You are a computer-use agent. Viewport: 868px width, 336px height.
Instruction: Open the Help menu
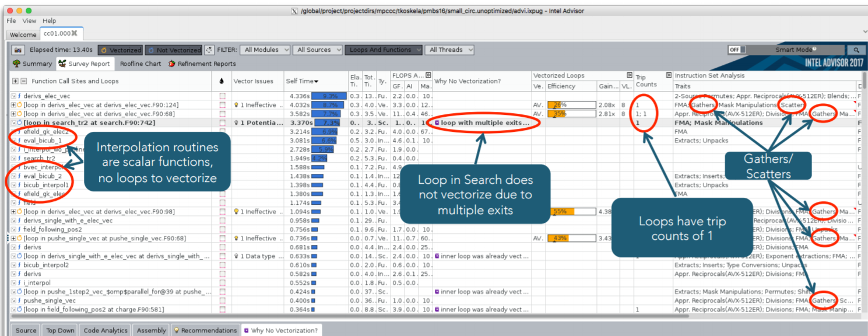[50, 20]
